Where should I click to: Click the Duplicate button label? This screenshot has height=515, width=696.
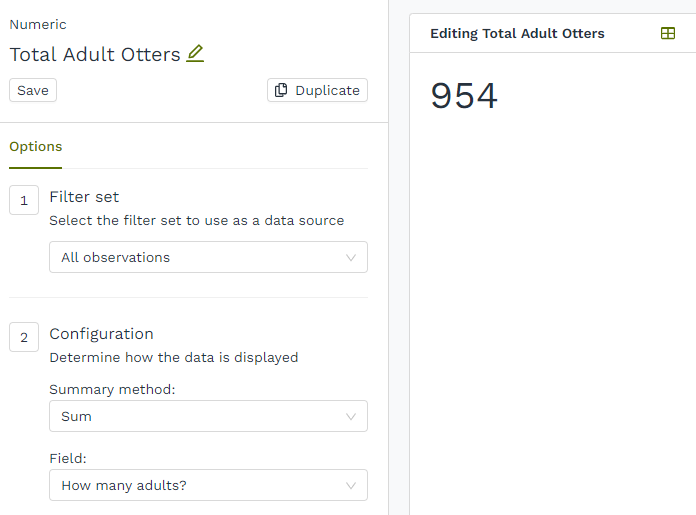327,90
